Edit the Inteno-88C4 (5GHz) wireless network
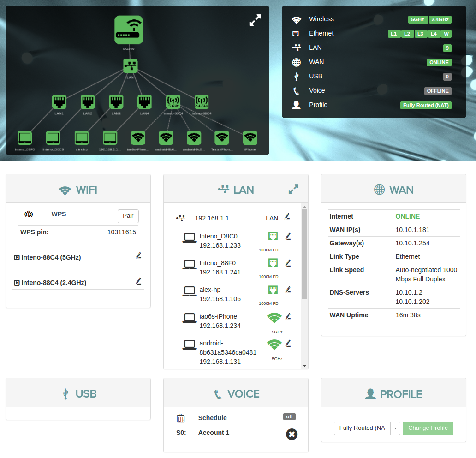 pos(138,256)
